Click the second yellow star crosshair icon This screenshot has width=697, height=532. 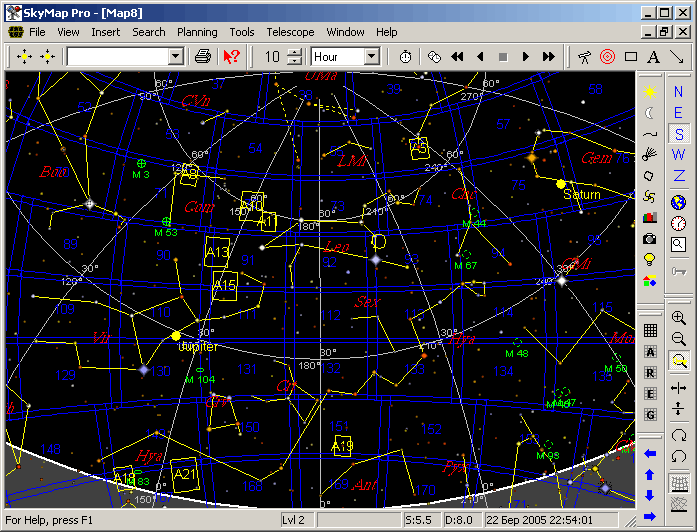pos(47,57)
